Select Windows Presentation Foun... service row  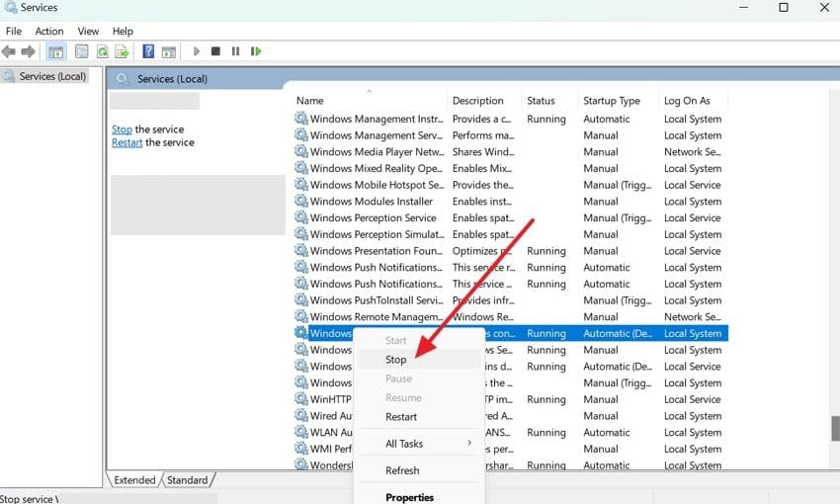(511, 251)
